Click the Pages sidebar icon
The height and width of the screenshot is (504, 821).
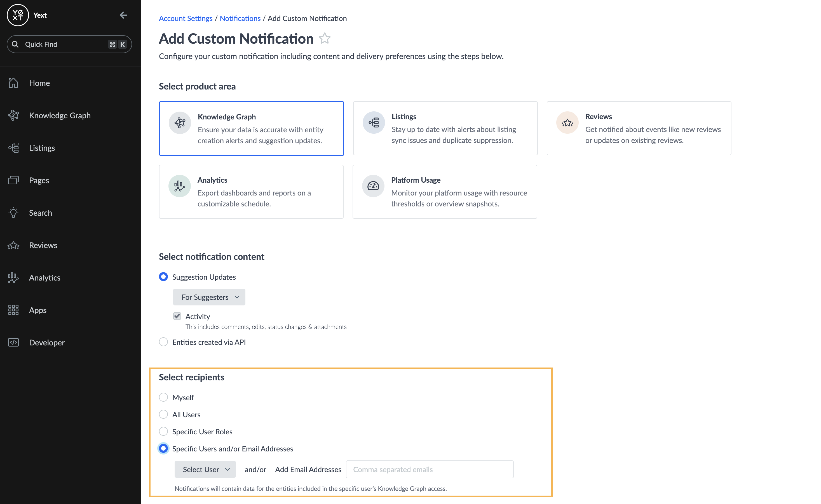tap(13, 180)
